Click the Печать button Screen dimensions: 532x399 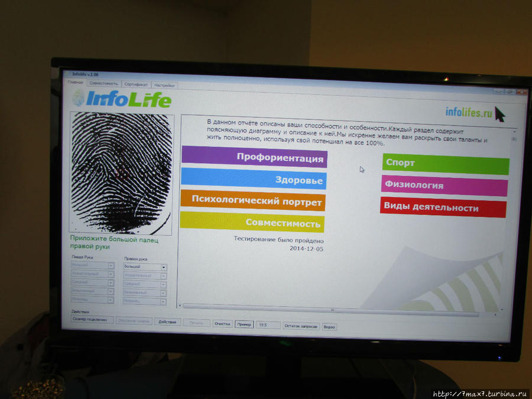pyautogui.click(x=196, y=323)
